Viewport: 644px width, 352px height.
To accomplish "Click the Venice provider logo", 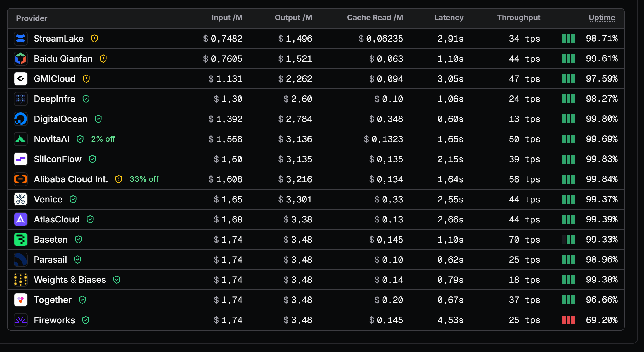I will click(x=21, y=199).
